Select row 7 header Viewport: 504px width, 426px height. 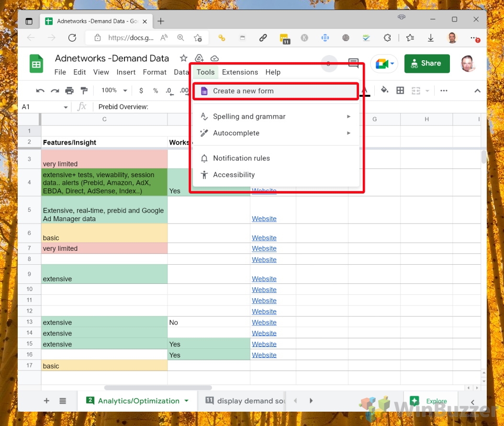(29, 248)
